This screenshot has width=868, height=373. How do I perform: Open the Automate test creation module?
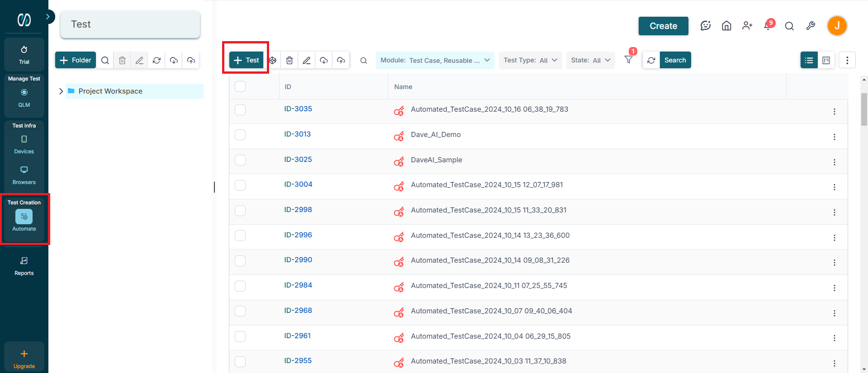click(x=24, y=221)
